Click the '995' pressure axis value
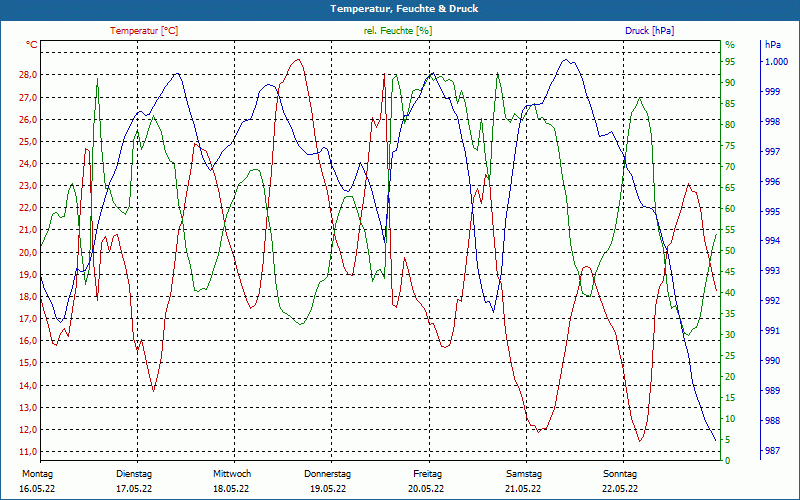 click(x=773, y=211)
